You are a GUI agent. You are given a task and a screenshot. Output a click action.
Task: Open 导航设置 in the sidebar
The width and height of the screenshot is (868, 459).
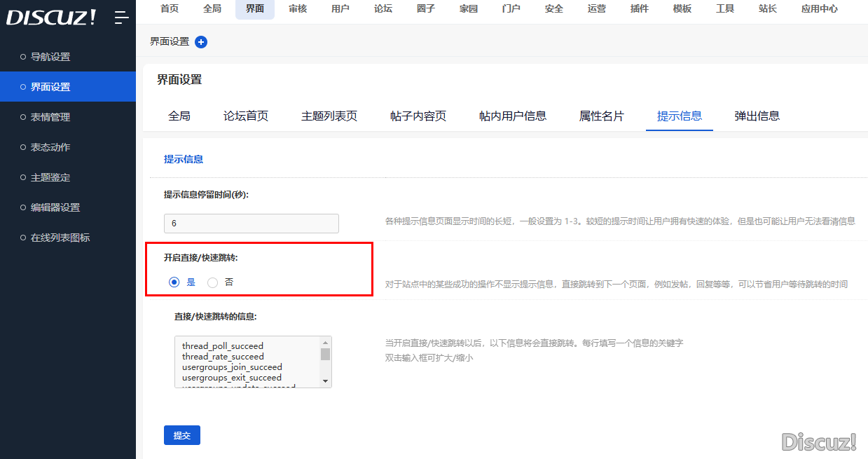(x=50, y=57)
